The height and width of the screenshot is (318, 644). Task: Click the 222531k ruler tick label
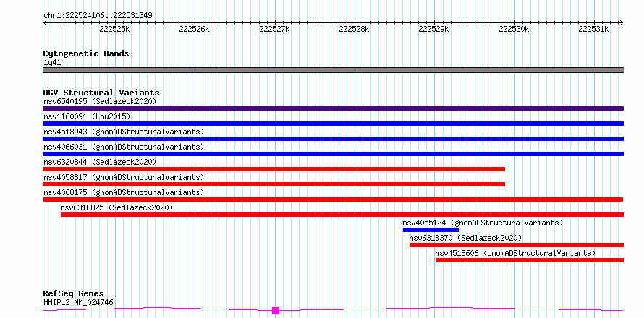coord(593,29)
